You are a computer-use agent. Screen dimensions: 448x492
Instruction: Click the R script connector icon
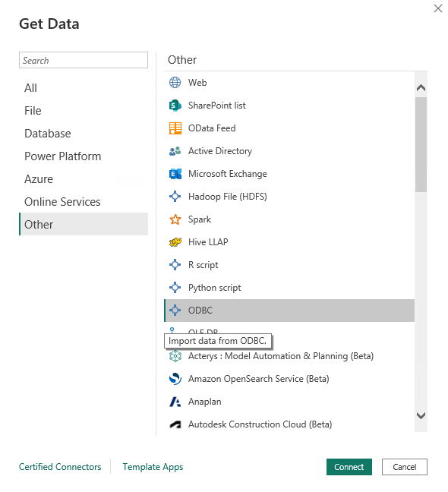tap(175, 265)
